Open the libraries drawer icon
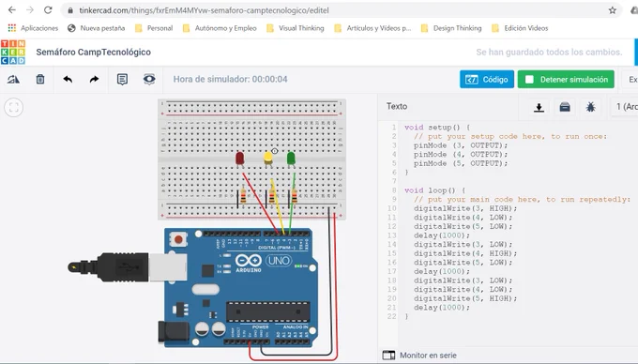This screenshot has width=638, height=364. (565, 107)
